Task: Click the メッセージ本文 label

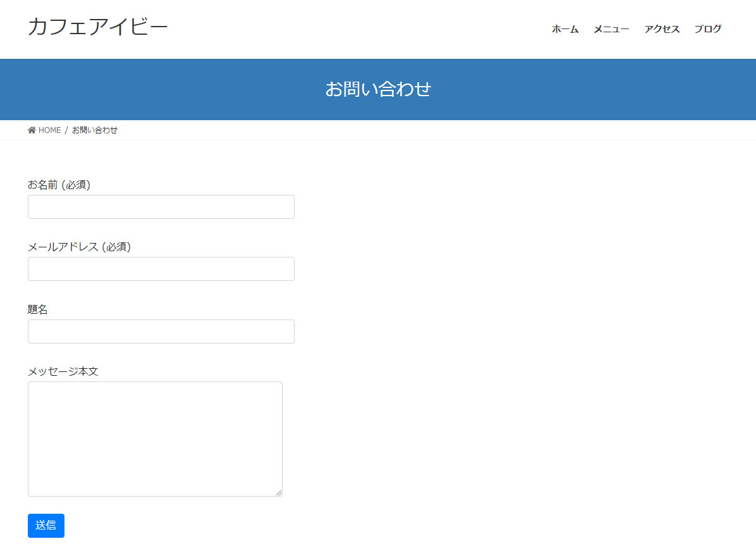Action: point(63,371)
